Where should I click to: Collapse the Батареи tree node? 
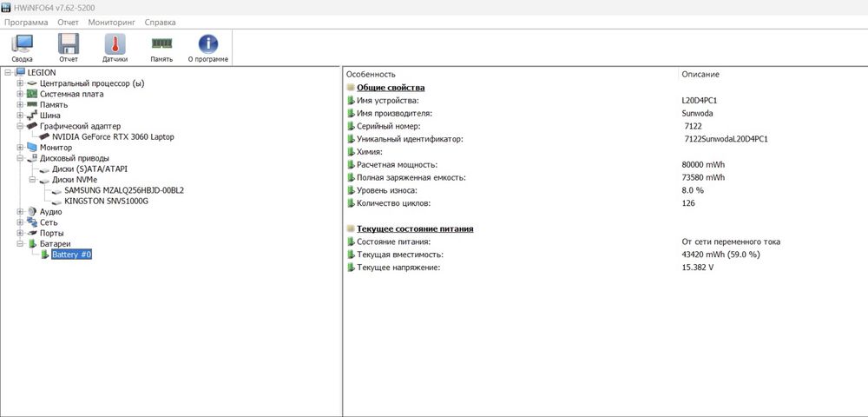pyautogui.click(x=20, y=243)
